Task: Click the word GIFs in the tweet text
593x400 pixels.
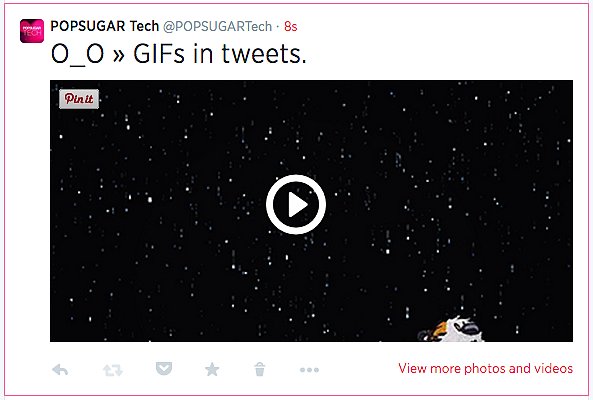Action: click(159, 54)
